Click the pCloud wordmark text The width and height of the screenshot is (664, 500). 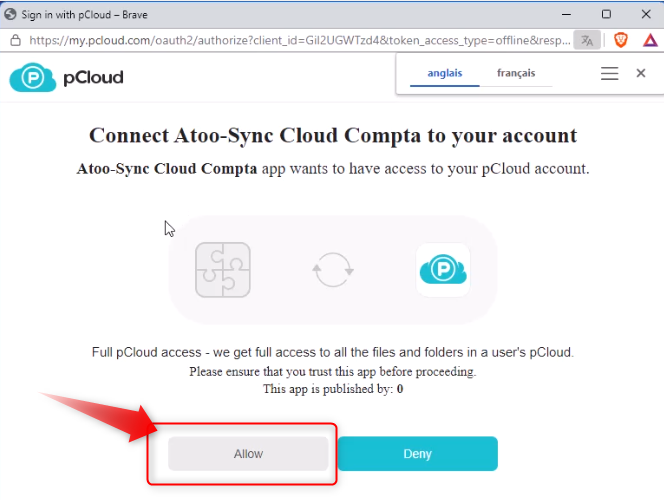click(93, 78)
